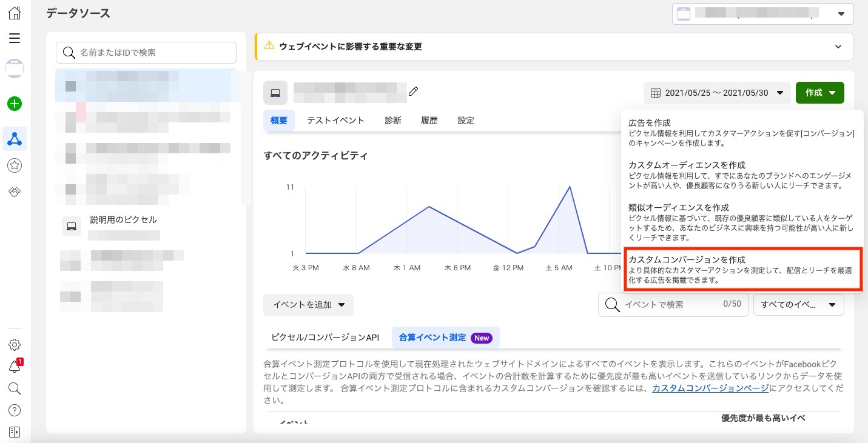This screenshot has width=868, height=443.
Task: Expand the ウェブイベントに影響する重要な変更 banner
Action: 554,47
